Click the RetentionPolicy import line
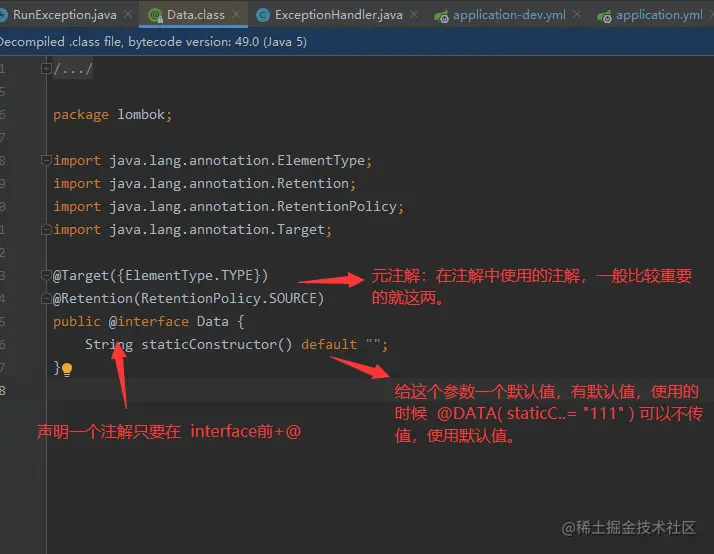This screenshot has height=554, width=714. pyautogui.click(x=229, y=207)
